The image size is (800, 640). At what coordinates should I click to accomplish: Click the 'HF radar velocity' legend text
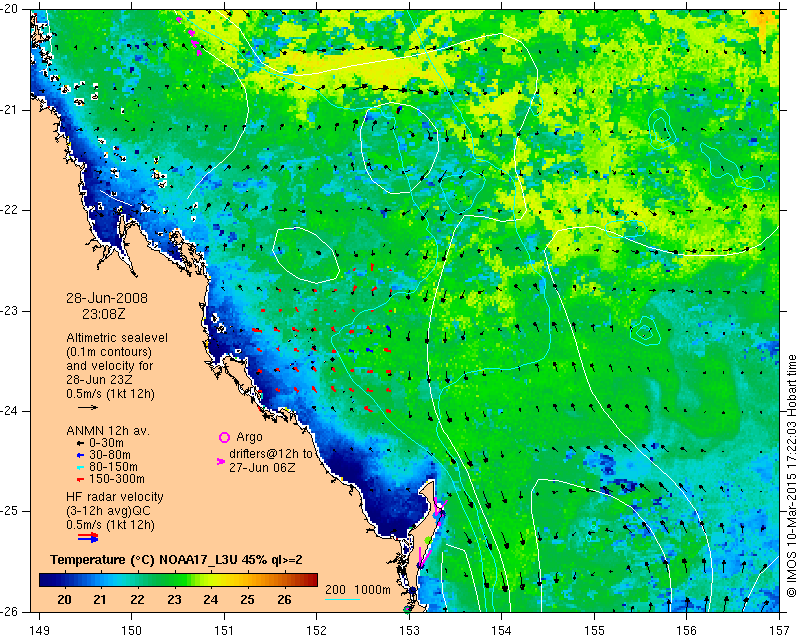pos(115,497)
